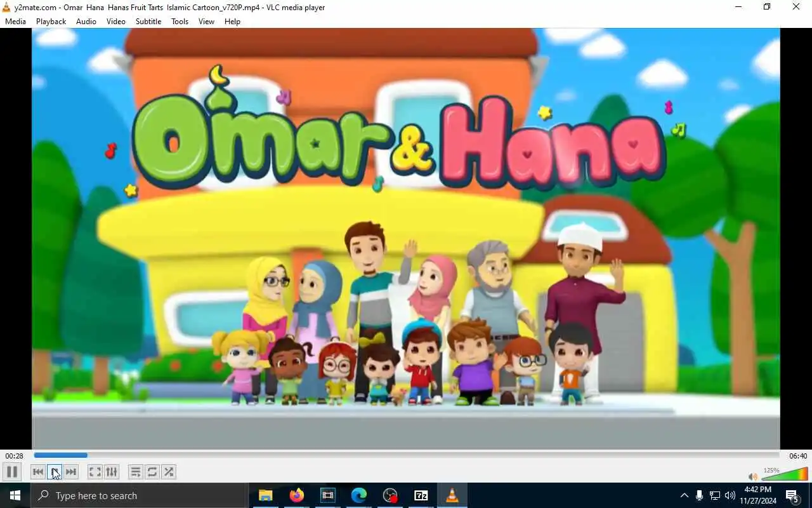This screenshot has height=508, width=812.
Task: Seek within the video progress bar
Action: point(407,455)
